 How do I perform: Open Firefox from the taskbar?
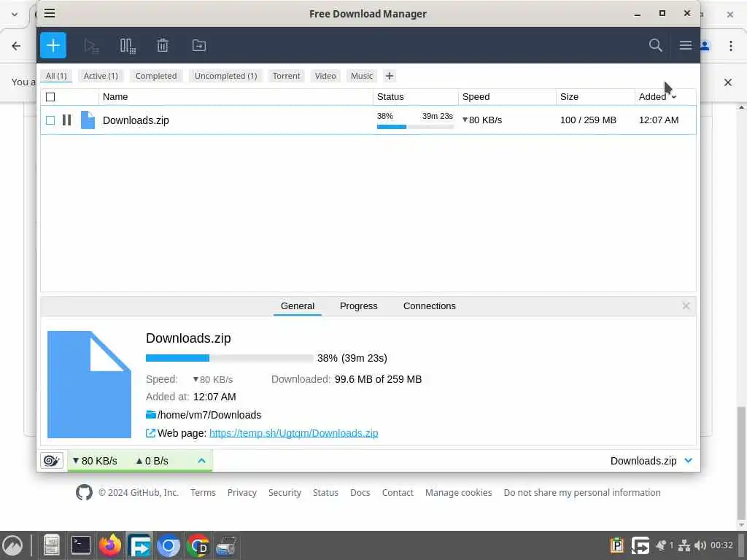coord(110,545)
